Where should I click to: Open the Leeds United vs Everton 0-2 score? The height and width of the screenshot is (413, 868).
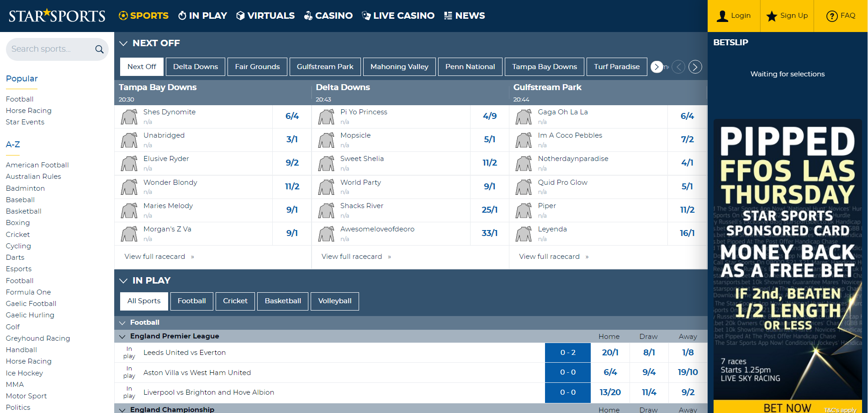[x=568, y=353]
